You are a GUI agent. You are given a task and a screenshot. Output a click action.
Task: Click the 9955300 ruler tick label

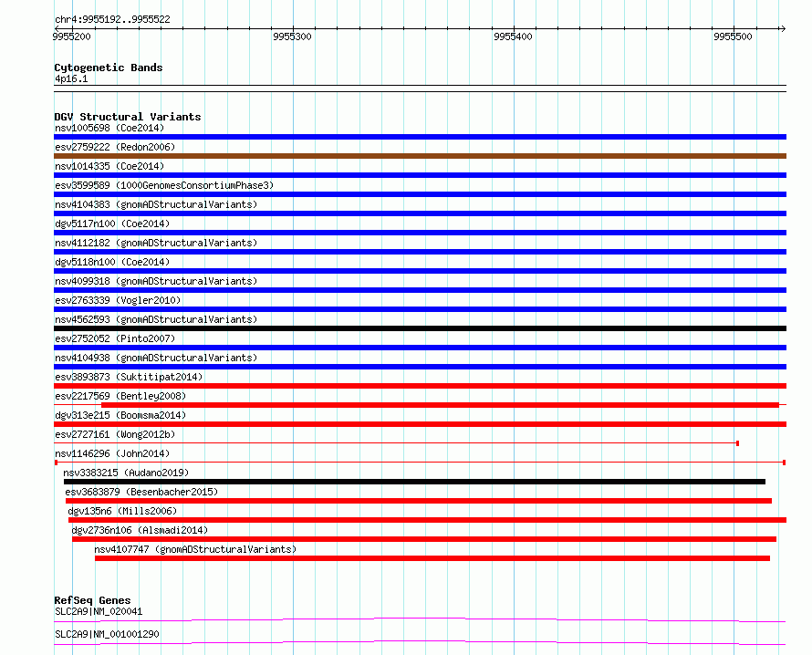[292, 36]
